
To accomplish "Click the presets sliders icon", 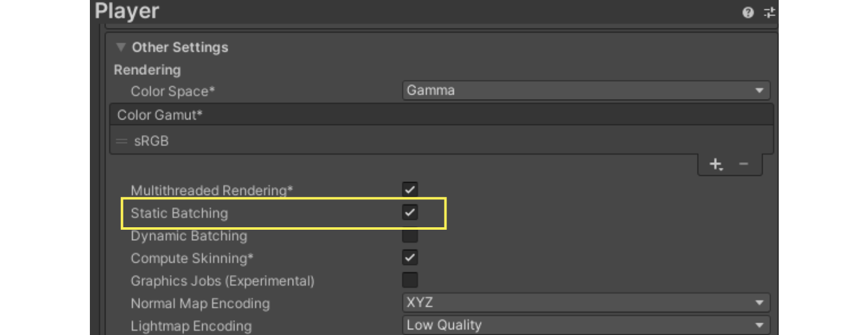I will click(x=769, y=12).
